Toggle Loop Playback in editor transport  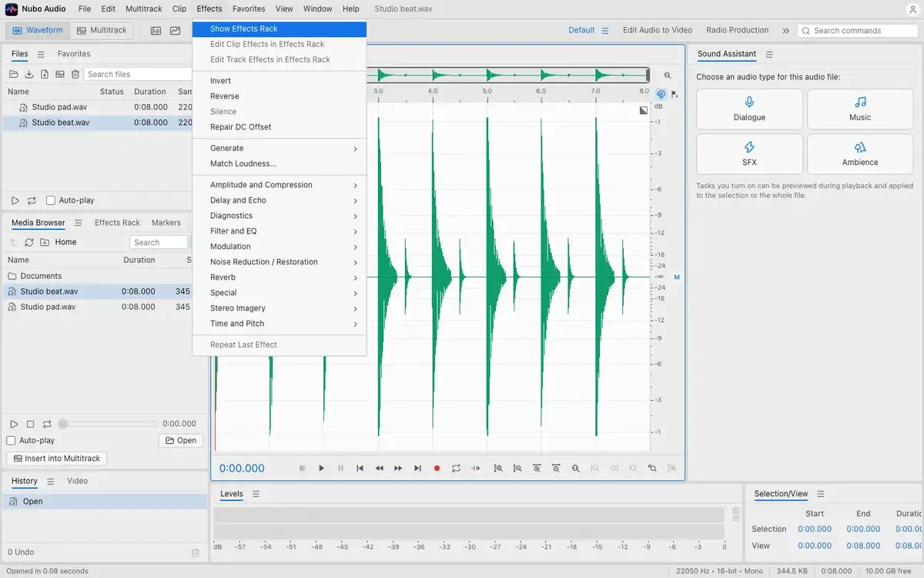click(456, 468)
